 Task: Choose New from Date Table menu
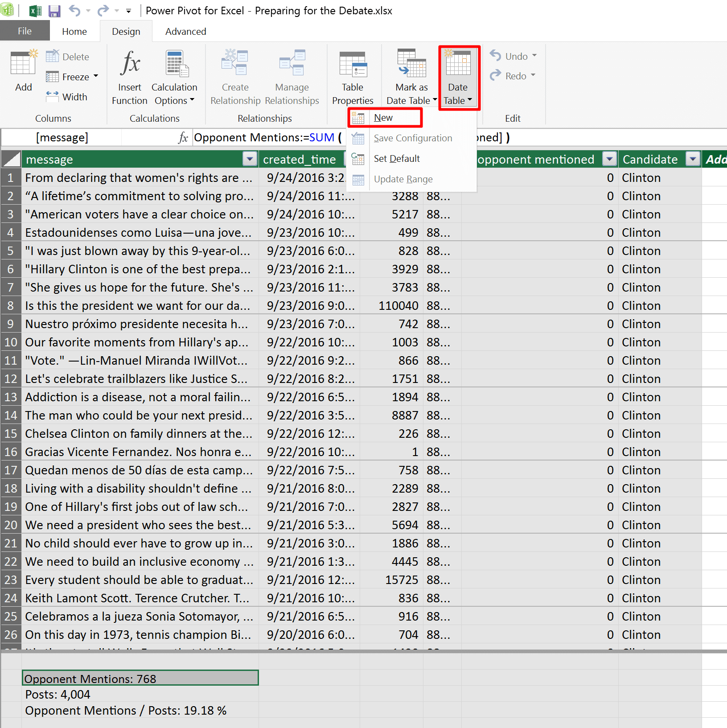point(385,118)
